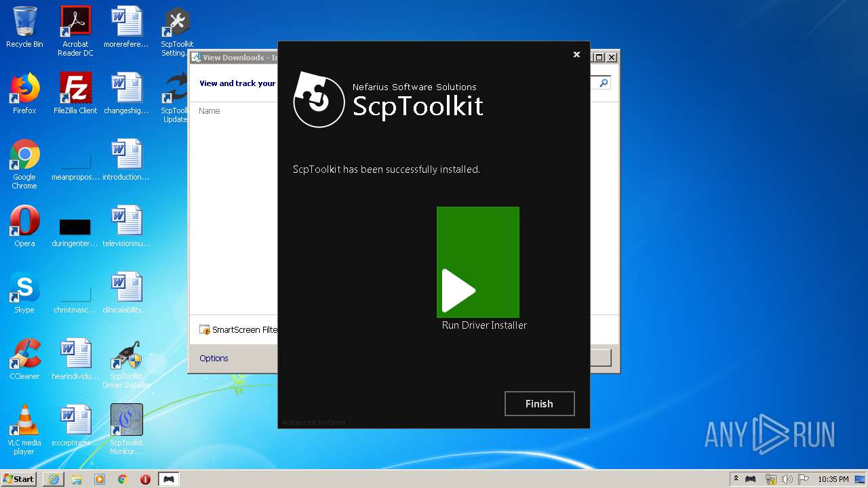
Task: Open Windows Media Player taskbar icon
Action: click(x=100, y=479)
